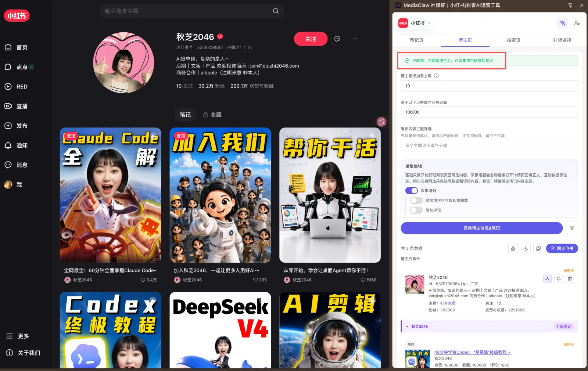Click the 1 条笔记 badge

coord(564,327)
